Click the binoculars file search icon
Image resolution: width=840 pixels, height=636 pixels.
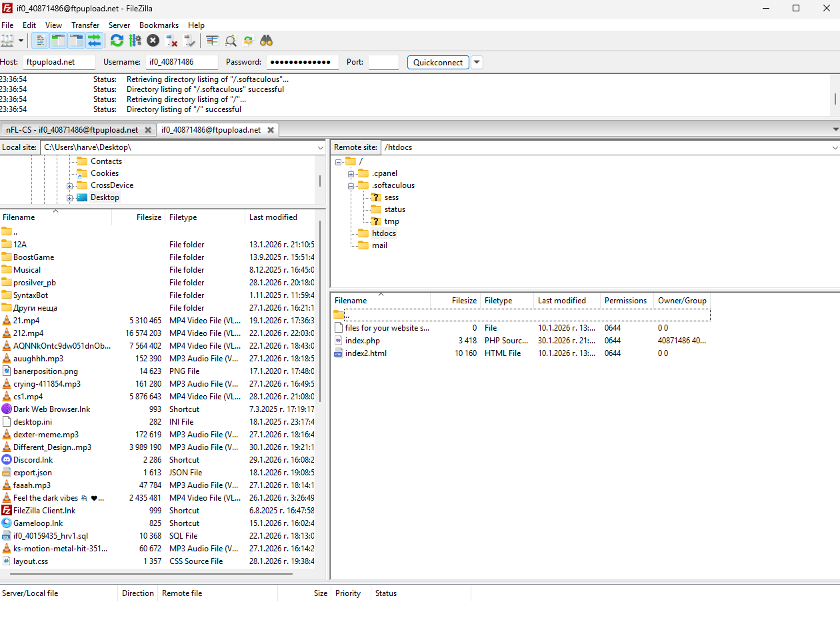[x=266, y=41]
